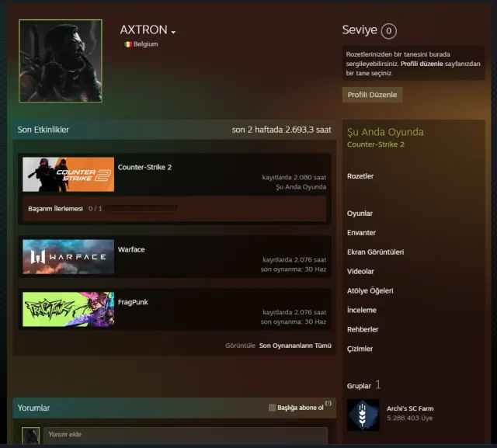Click the Belgium flag icon
This screenshot has width=497, height=448.
128,44
